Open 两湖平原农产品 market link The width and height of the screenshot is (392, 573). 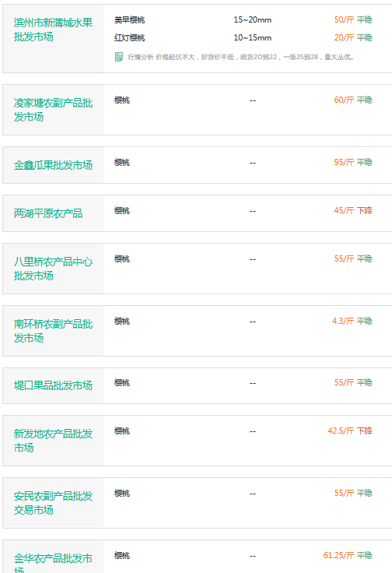click(48, 213)
